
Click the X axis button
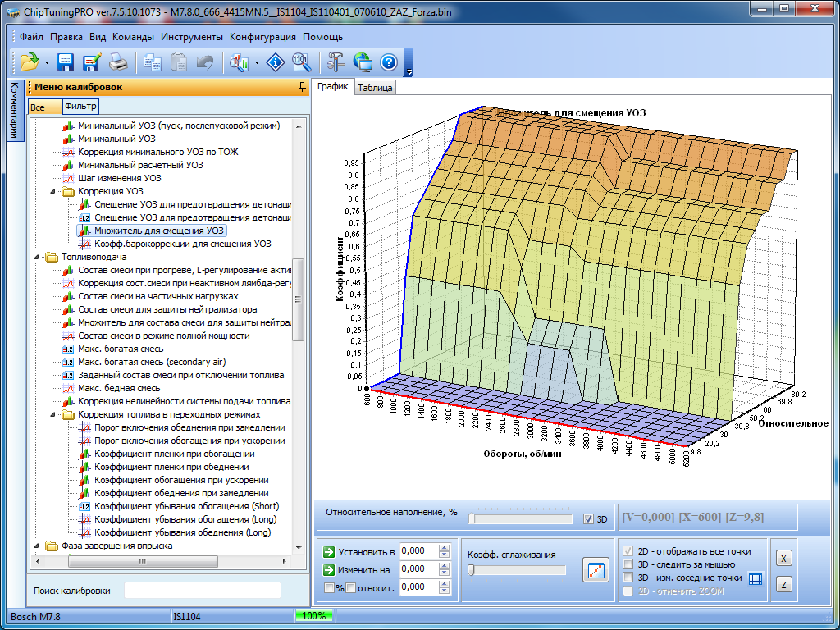click(x=783, y=558)
